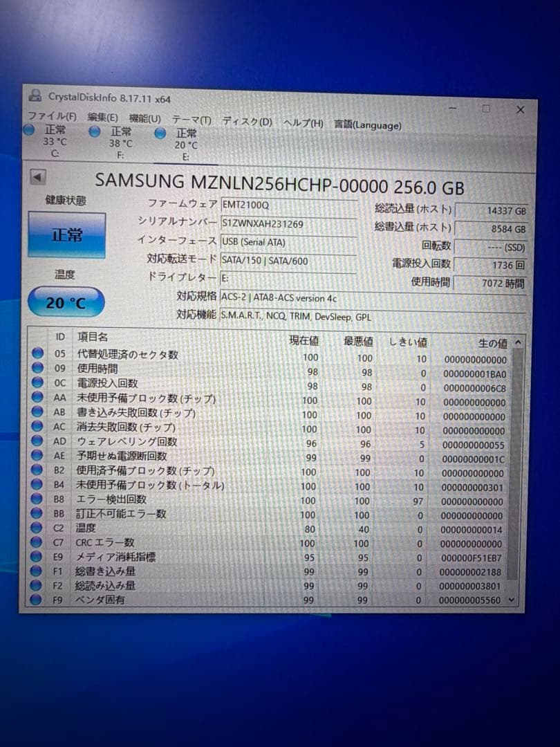Click the status icon for attribute AD

(37, 440)
